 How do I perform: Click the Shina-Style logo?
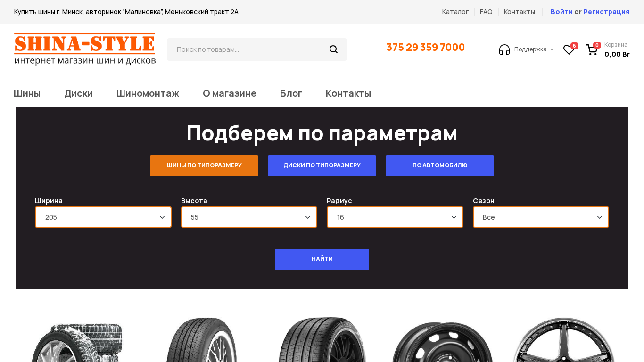[x=85, y=49]
